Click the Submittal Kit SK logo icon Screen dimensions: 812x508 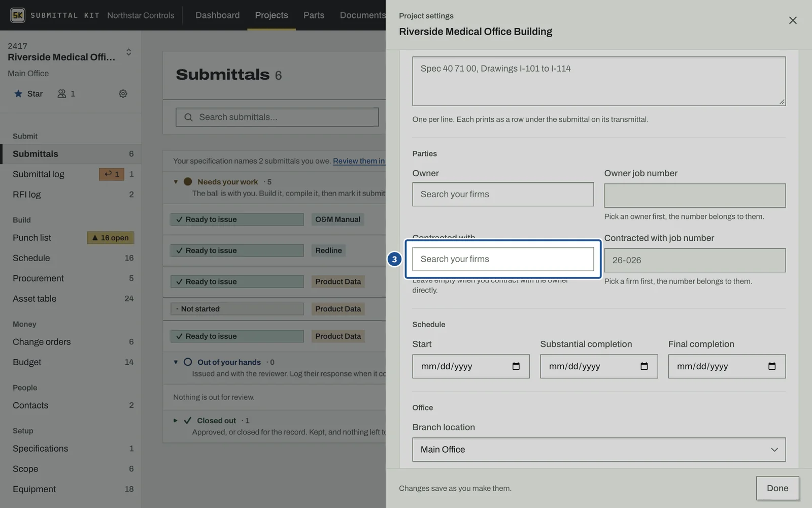[18, 15]
